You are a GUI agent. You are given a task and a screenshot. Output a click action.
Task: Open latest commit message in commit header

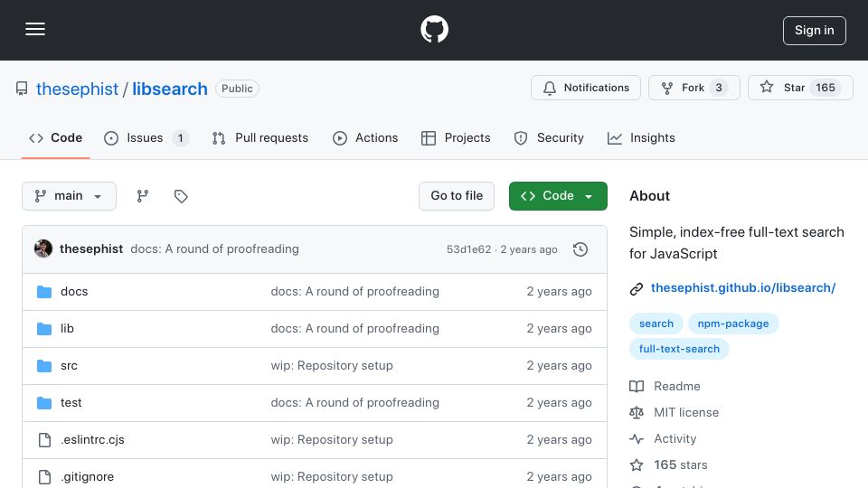tap(215, 249)
